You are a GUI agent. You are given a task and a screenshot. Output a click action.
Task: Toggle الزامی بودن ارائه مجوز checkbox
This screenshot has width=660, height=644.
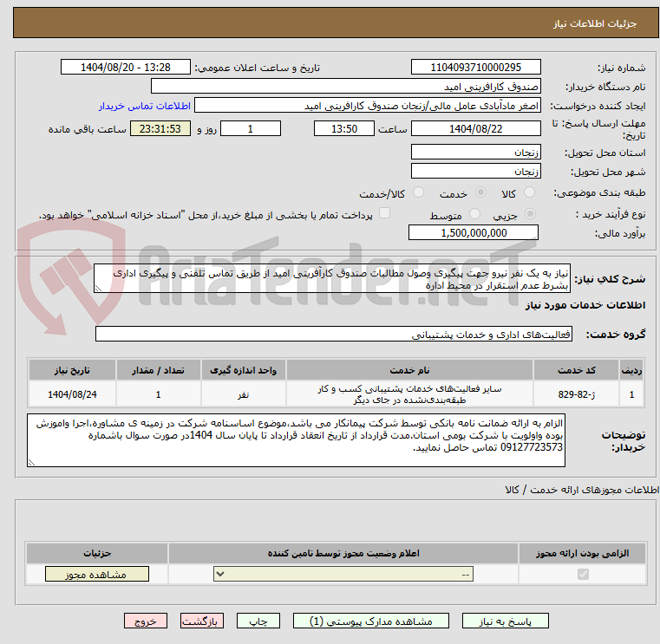583,574
